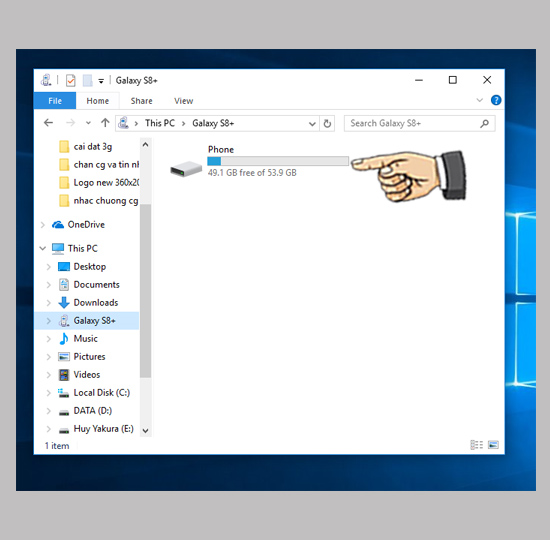Image resolution: width=550 pixels, height=540 pixels.
Task: Select the nhac chuong cg folder
Action: (x=99, y=201)
